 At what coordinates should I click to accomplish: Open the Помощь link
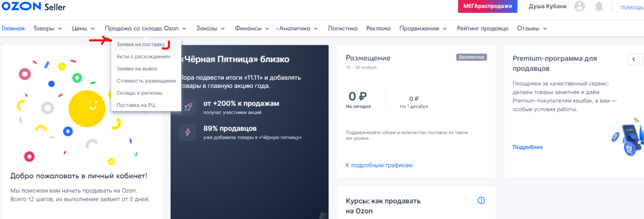point(632,7)
